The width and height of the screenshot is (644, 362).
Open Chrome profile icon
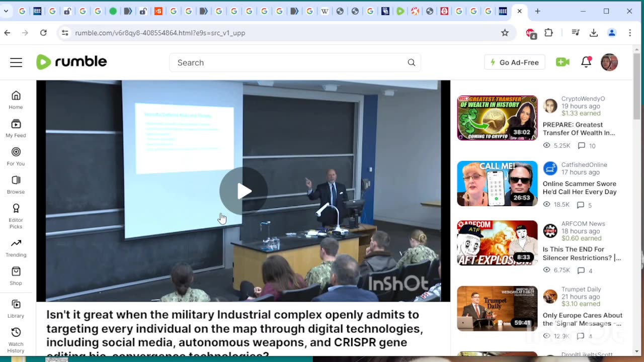[612, 33]
